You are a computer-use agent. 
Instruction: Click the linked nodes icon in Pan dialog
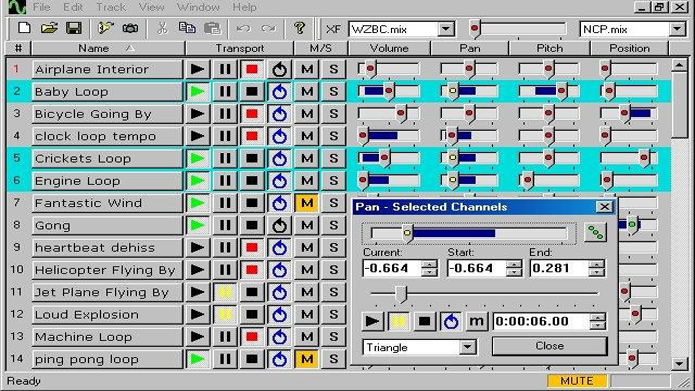(x=595, y=232)
